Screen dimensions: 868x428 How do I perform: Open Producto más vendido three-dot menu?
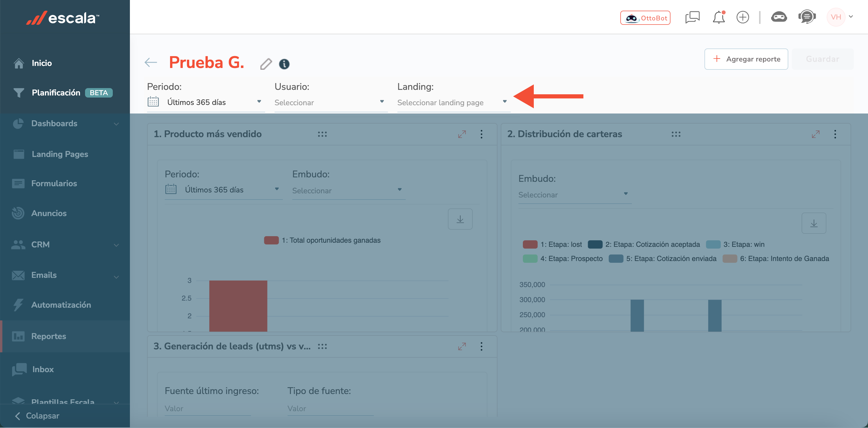pyautogui.click(x=481, y=134)
